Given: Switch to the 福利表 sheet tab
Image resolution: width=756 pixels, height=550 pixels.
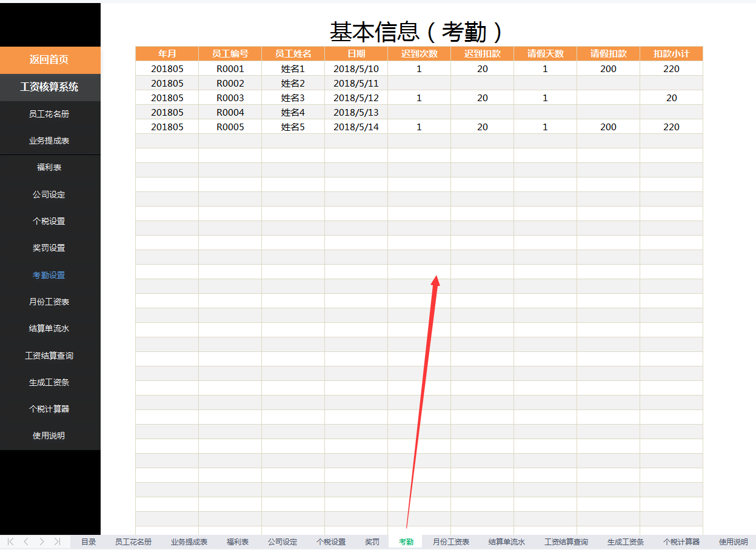Looking at the screenshot, I should 236,542.
